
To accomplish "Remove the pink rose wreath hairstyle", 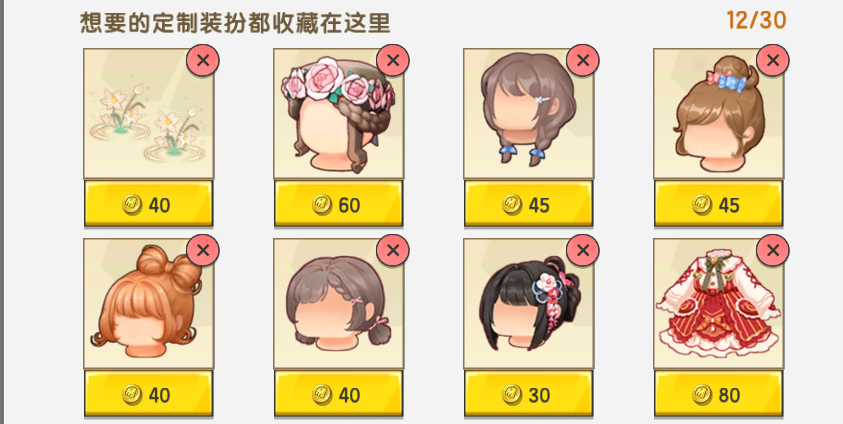I will coord(393,61).
